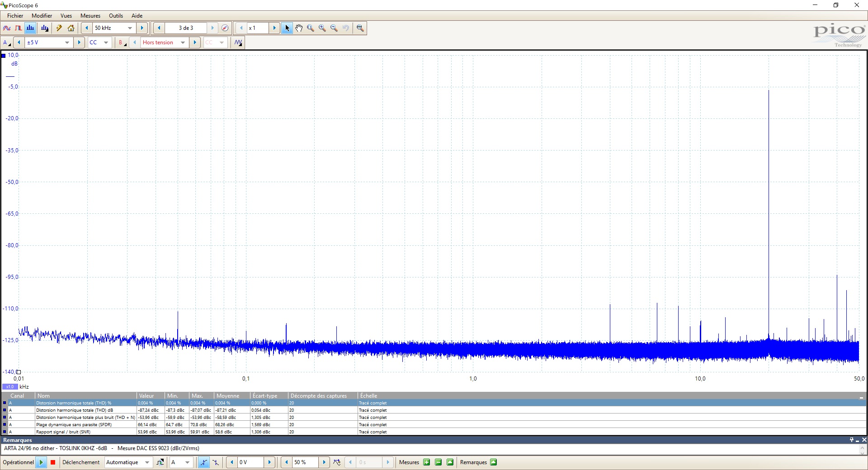868x470 pixels.
Task: Click the auto setup lightning icon
Action: (x=59, y=28)
